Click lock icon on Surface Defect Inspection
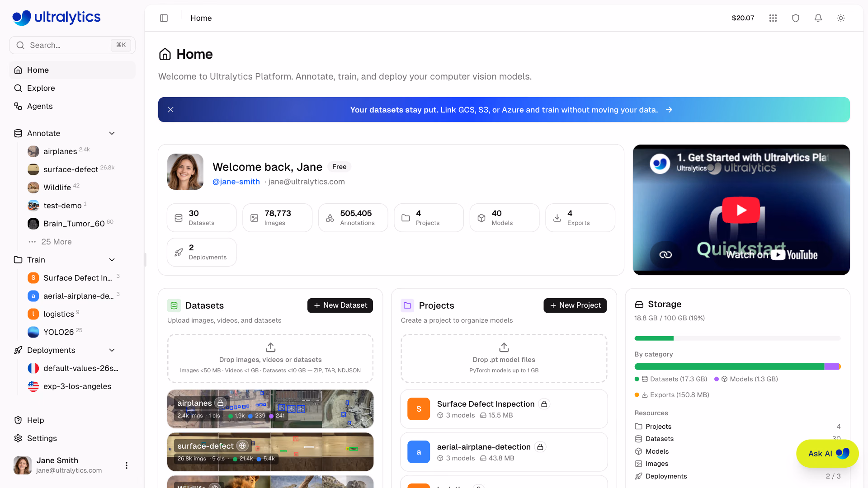Image resolution: width=868 pixels, height=488 pixels. pyautogui.click(x=544, y=404)
